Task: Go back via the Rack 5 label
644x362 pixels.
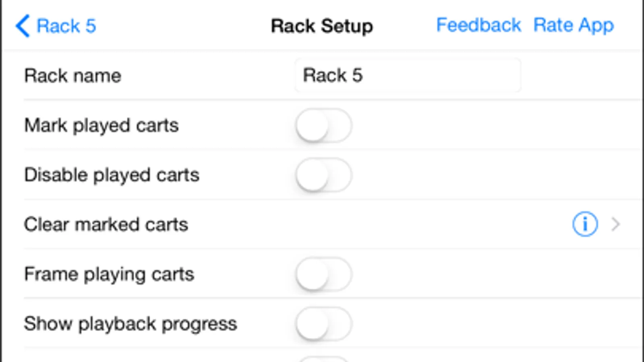Action: (x=66, y=26)
